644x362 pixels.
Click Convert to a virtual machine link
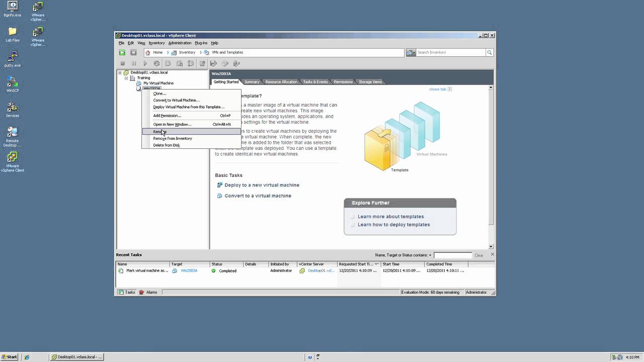point(258,196)
